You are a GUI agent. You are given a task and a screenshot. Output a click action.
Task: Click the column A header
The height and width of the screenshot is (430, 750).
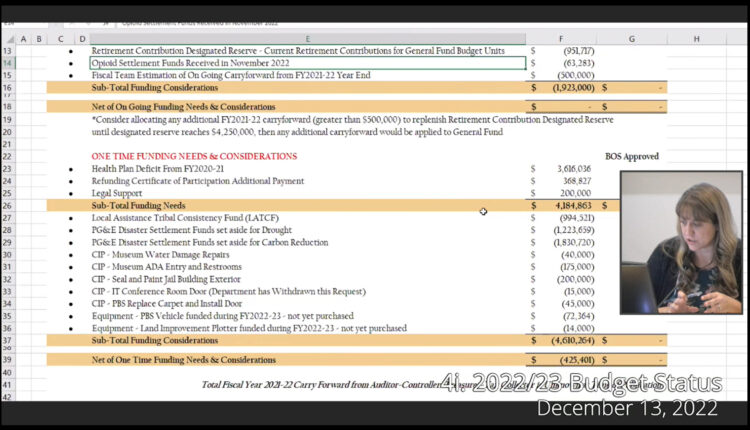pos(23,38)
